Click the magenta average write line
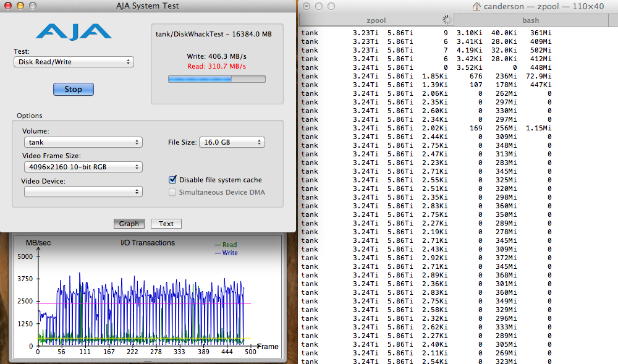Screen dimensions: 618x364 144,303
